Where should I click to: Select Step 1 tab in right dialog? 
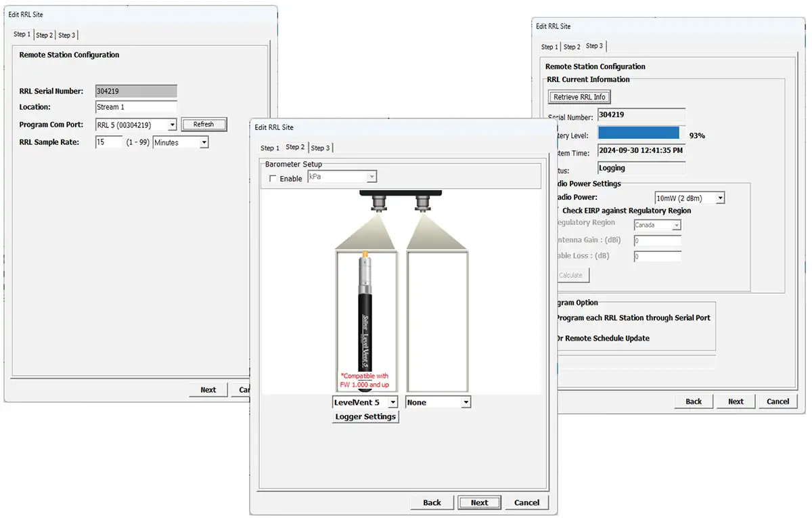coord(549,47)
